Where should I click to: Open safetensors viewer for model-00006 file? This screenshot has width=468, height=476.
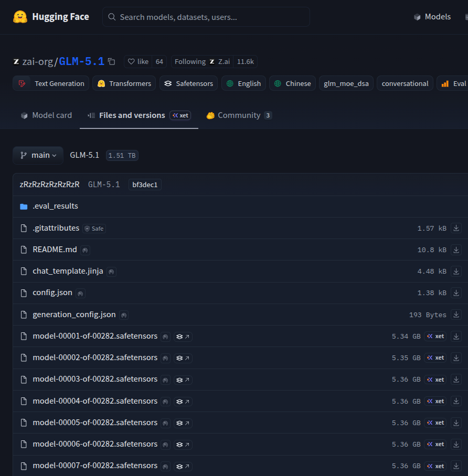point(183,445)
